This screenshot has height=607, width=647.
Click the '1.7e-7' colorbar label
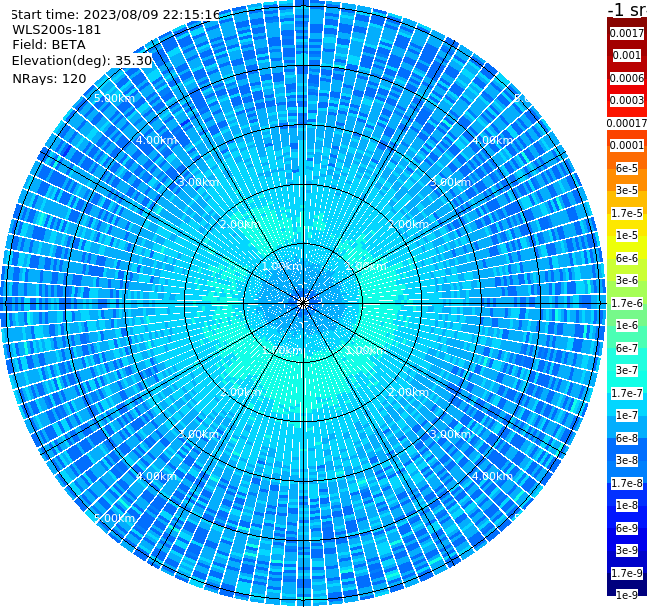tap(627, 393)
